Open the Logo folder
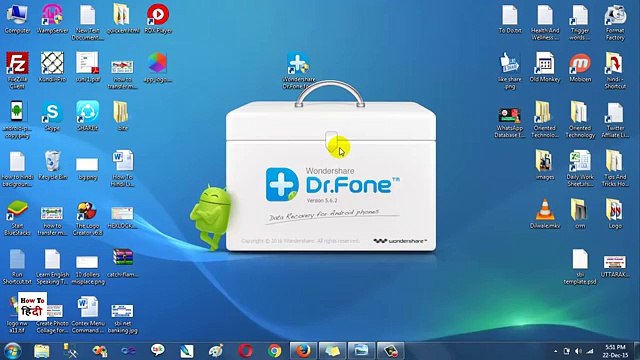This screenshot has width=640, height=360. pyautogui.click(x=615, y=214)
